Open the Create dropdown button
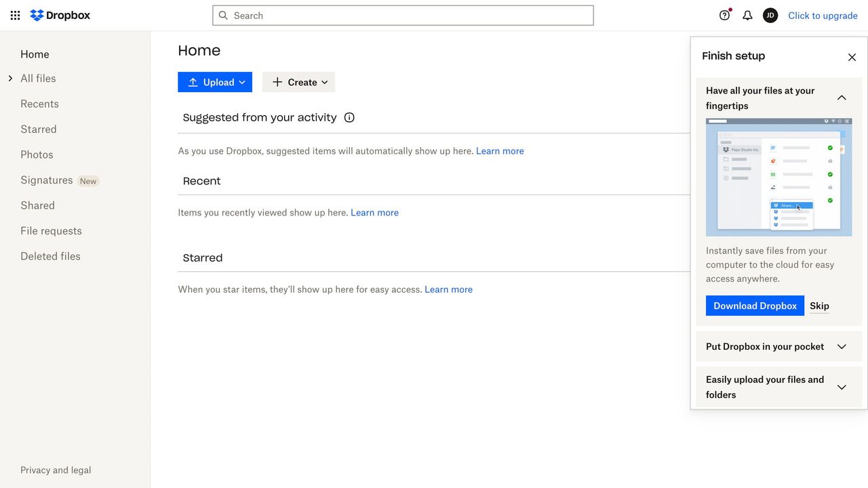Screen dimensions: 868x488 click(298, 82)
